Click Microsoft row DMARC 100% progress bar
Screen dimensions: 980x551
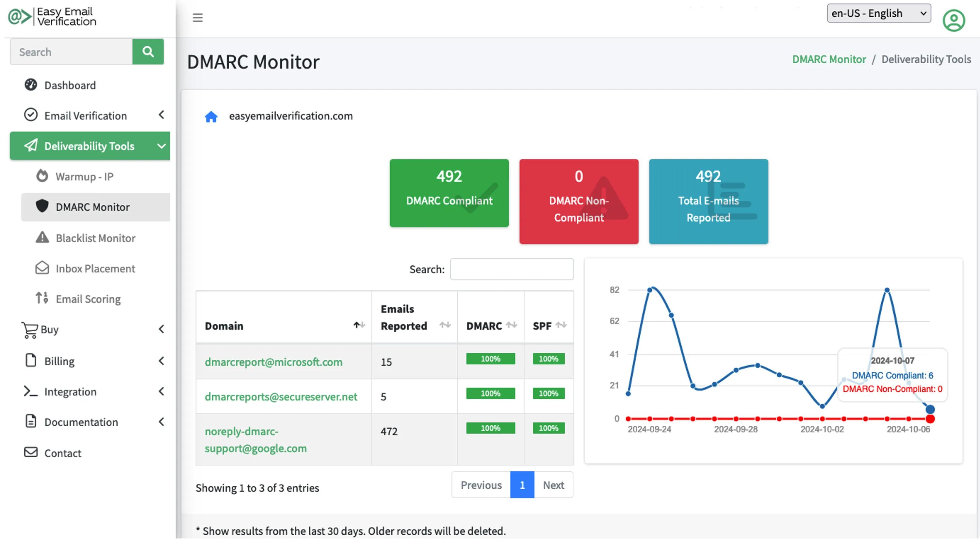(491, 359)
